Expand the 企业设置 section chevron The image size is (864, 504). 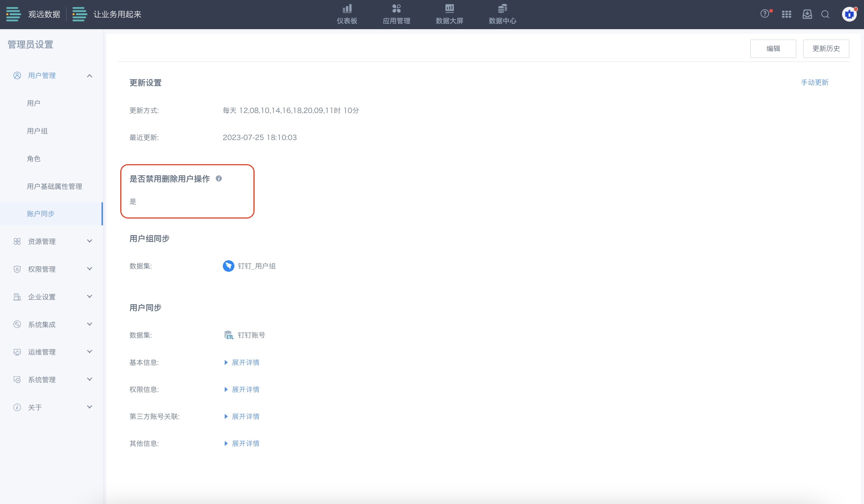point(90,297)
